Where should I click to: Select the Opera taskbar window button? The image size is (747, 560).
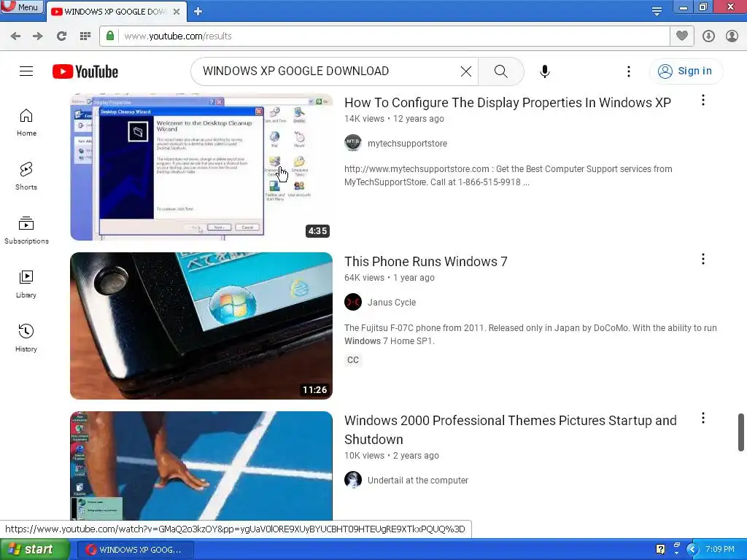point(135,550)
